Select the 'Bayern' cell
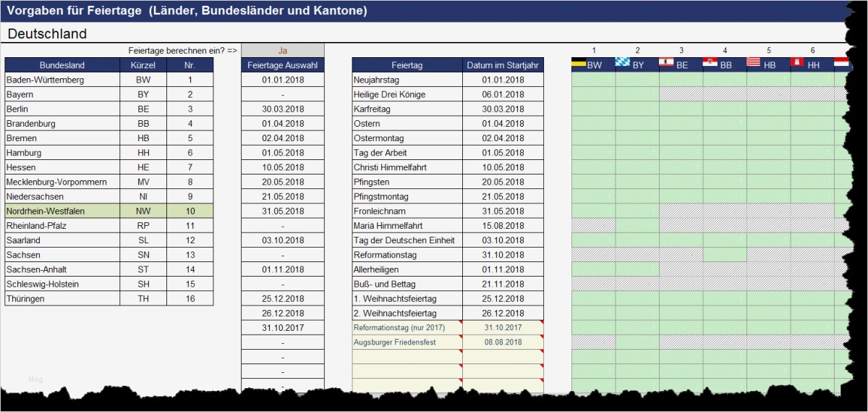 [62, 94]
